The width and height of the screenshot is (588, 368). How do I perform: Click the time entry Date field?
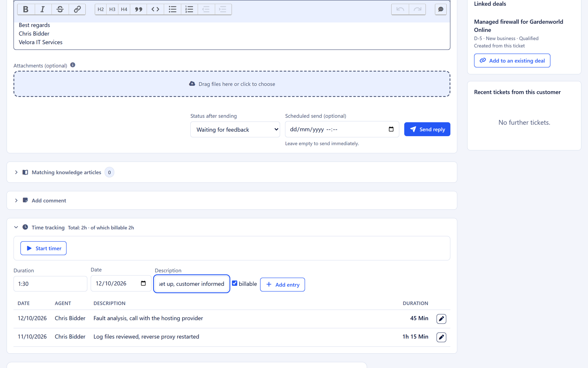[x=120, y=283]
